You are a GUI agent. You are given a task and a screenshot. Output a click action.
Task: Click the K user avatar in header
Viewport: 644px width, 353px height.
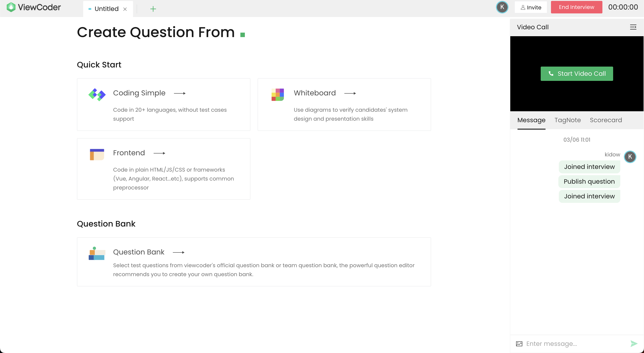502,7
